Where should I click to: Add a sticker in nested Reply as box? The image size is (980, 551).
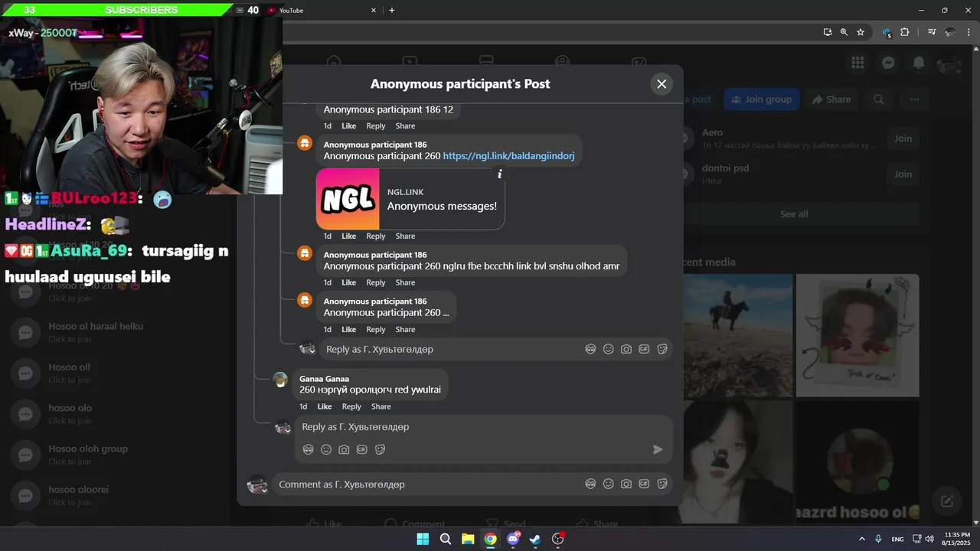tap(662, 349)
